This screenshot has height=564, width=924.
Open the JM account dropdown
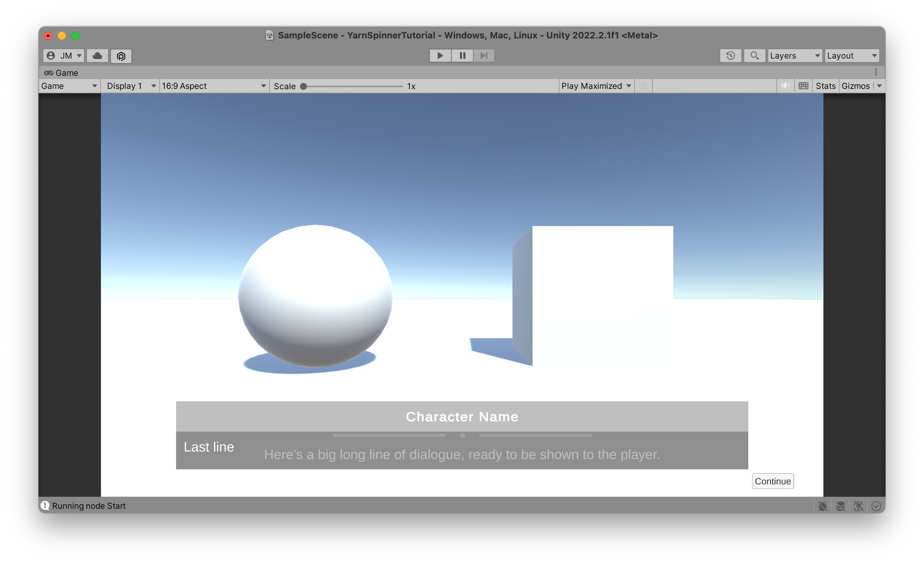(64, 56)
